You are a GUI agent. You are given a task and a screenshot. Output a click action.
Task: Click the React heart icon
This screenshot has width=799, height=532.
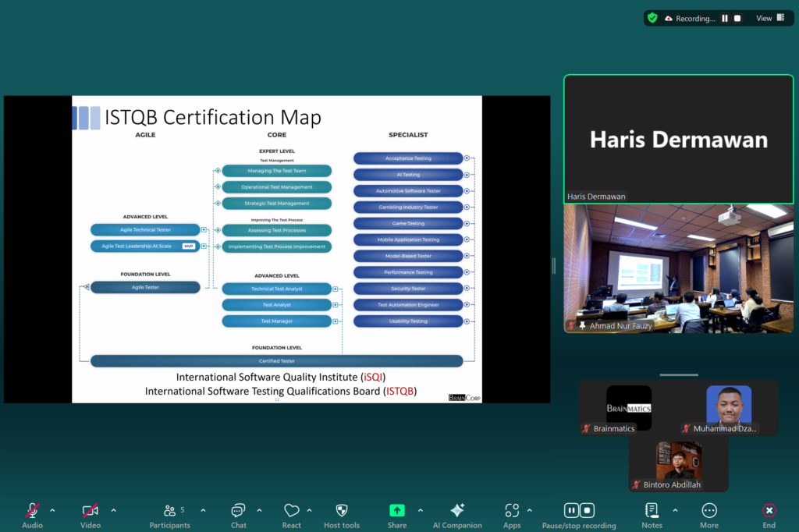(291, 511)
